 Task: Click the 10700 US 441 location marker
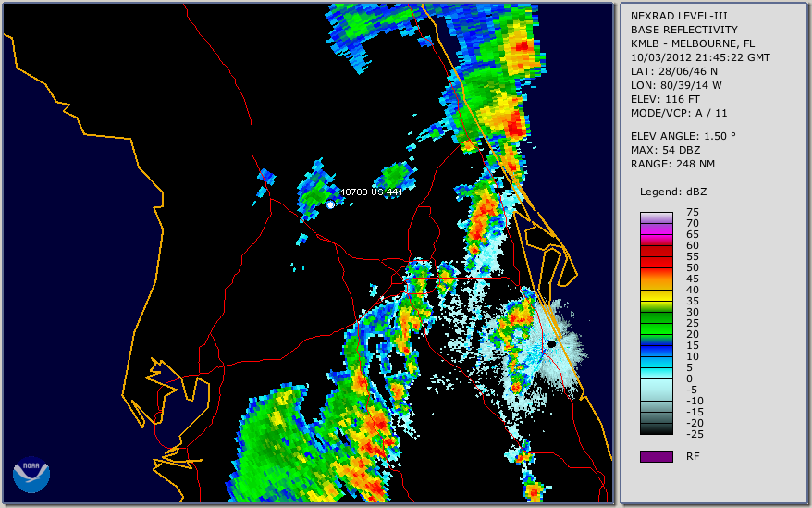coord(330,204)
